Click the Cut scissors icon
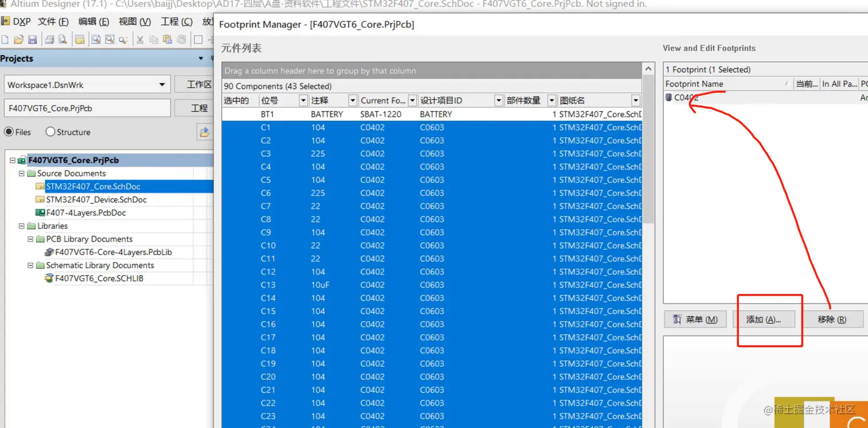868x428 pixels. [x=139, y=40]
